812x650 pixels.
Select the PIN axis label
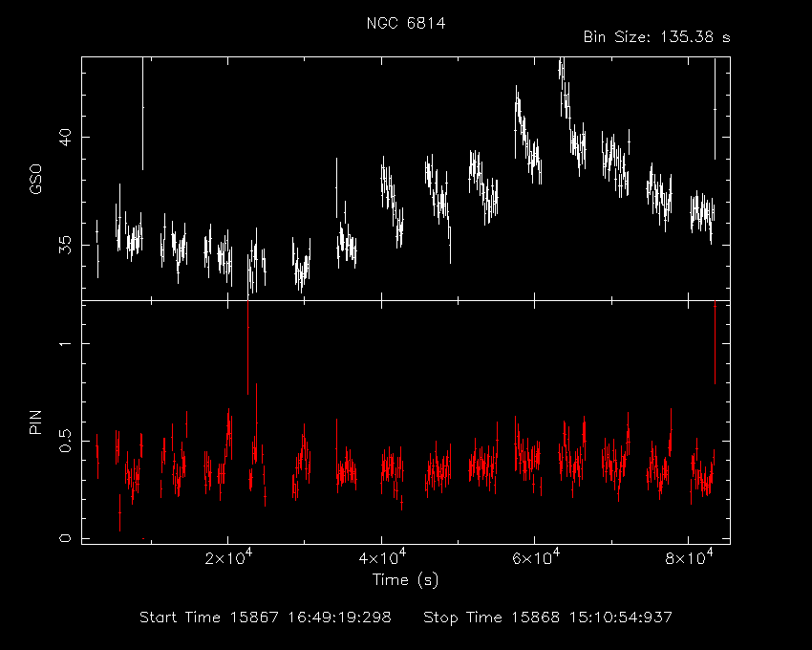pos(35,422)
